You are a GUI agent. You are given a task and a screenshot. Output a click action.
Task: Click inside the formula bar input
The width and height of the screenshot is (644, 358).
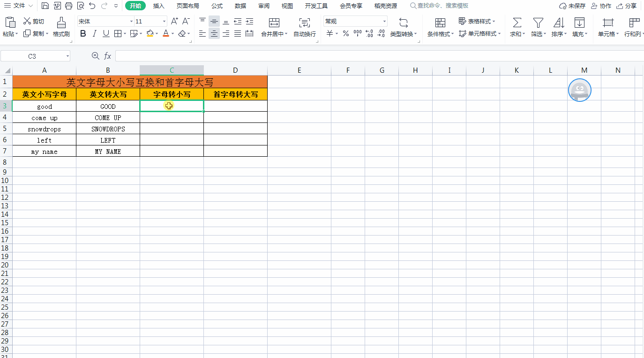(379, 56)
